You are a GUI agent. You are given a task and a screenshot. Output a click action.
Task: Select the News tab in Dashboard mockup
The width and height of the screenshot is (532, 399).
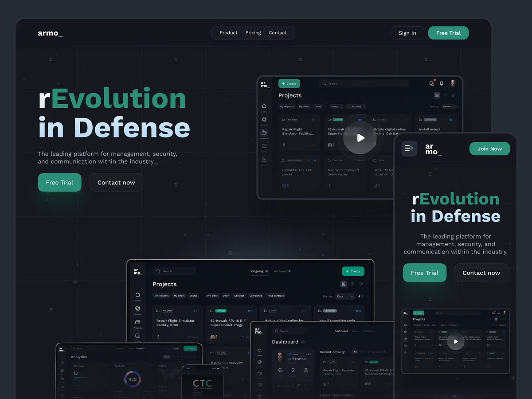[x=356, y=331]
